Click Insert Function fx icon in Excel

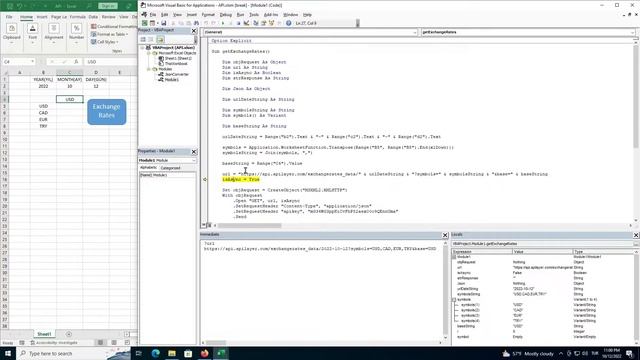pos(76,62)
